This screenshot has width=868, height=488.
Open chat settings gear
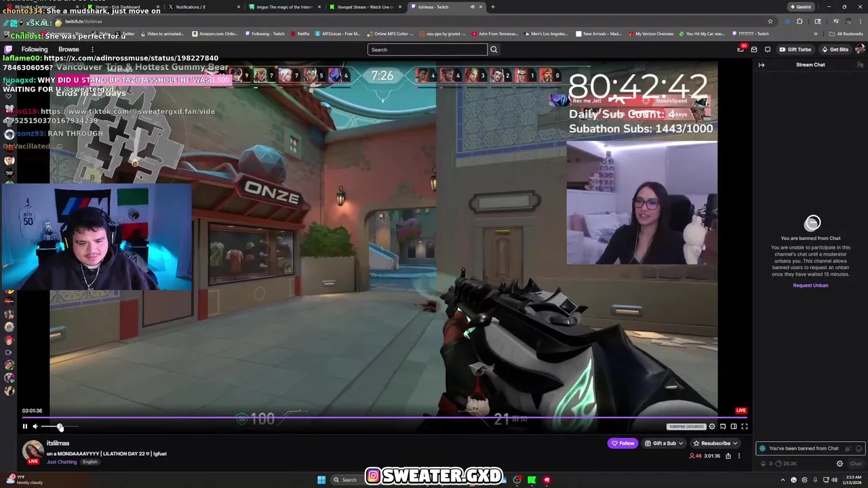pos(840,464)
